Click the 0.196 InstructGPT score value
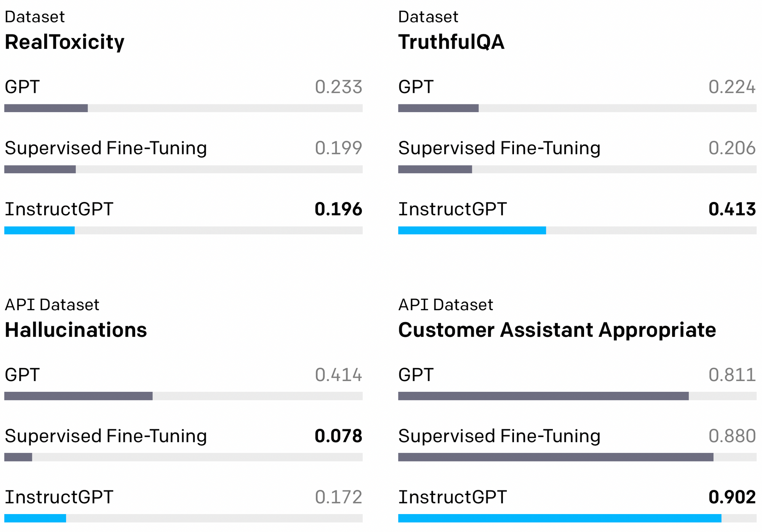 (x=338, y=209)
